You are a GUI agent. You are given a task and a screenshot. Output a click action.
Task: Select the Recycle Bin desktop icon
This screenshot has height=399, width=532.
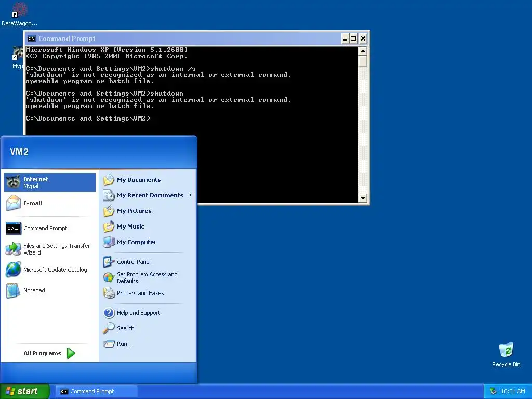(x=506, y=351)
